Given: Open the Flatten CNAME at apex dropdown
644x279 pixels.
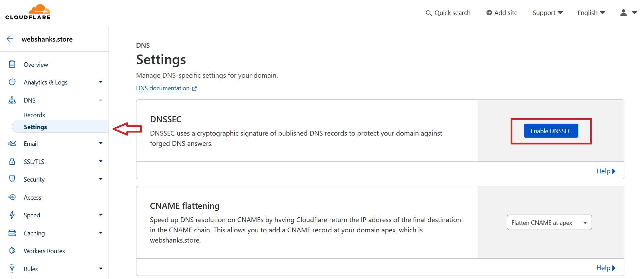Looking at the screenshot, I should tap(549, 222).
